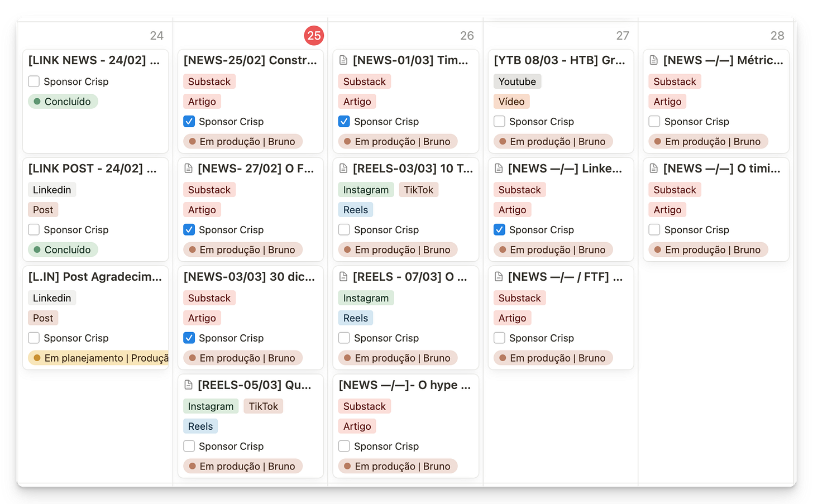
Task: Select the highlighted date 25
Action: pos(314,36)
